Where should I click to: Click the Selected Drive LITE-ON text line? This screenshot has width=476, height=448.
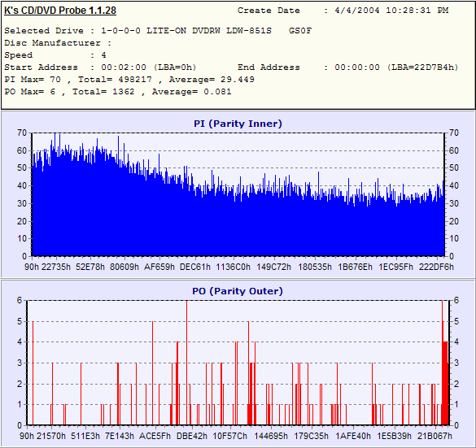pyautogui.click(x=158, y=31)
